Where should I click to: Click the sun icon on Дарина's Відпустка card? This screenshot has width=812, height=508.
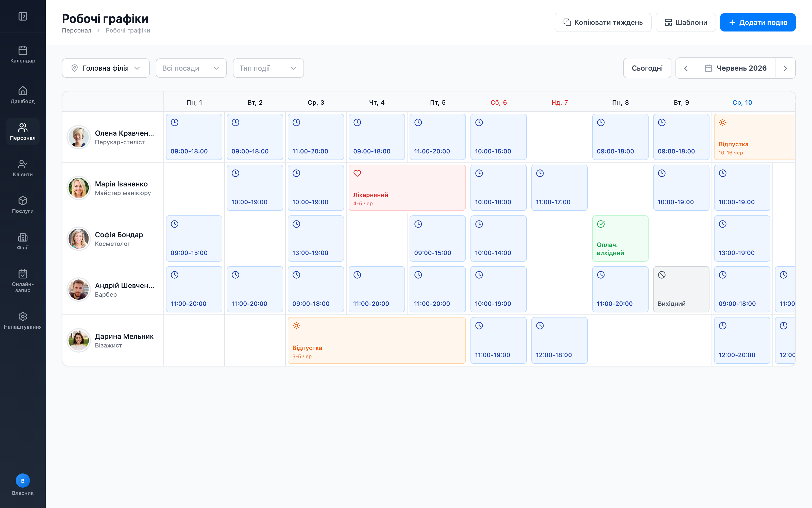pyautogui.click(x=296, y=326)
